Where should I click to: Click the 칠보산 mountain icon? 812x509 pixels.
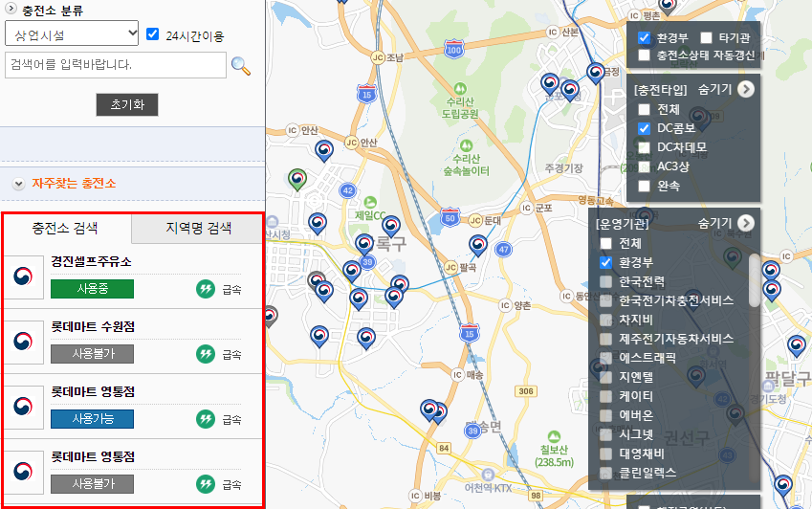coord(554,436)
